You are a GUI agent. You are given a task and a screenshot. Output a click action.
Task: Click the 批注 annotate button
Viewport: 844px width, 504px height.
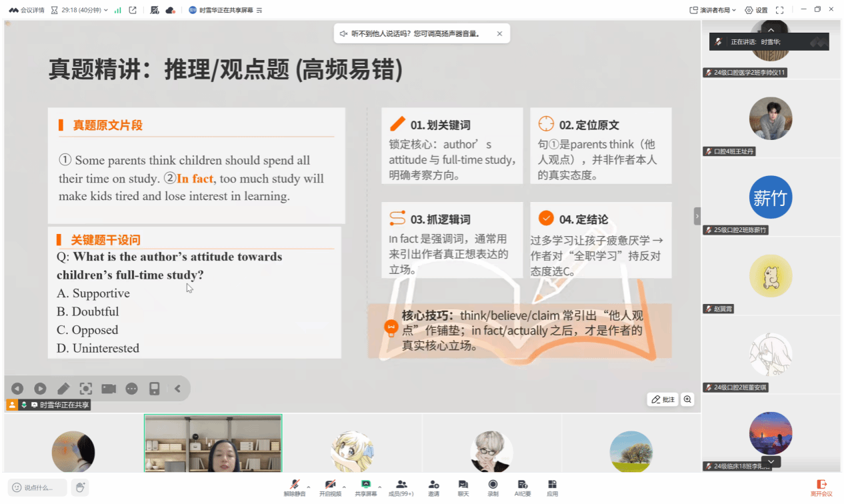(663, 399)
